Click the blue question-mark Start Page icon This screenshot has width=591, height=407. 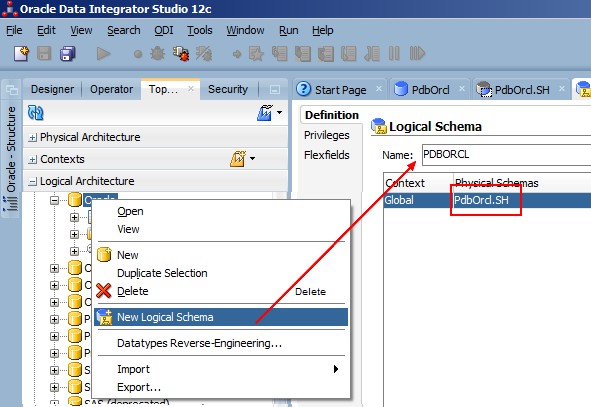click(x=304, y=89)
